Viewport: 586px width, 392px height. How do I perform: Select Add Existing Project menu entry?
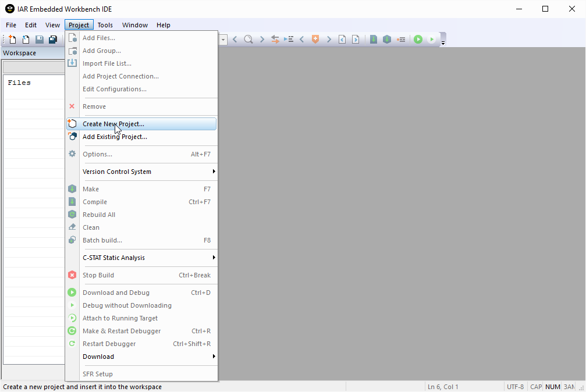point(141,137)
